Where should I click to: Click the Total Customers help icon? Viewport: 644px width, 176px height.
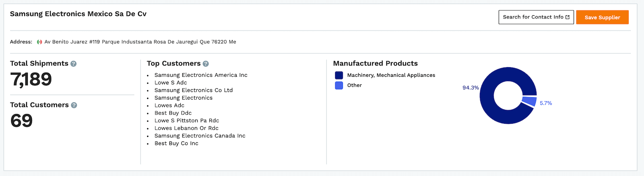74,105
